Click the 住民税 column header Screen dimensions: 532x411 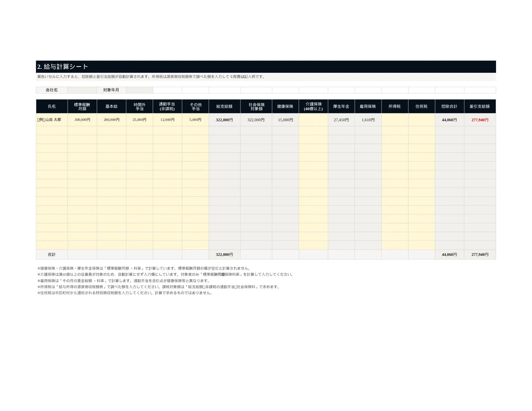point(422,106)
